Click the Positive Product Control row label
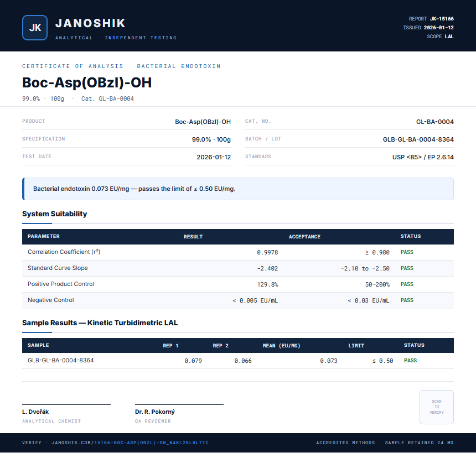 click(61, 284)
